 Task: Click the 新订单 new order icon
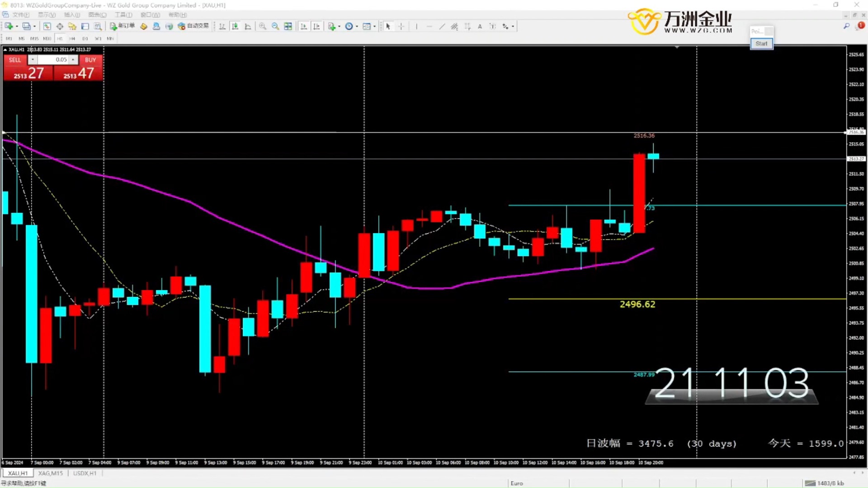tap(122, 26)
